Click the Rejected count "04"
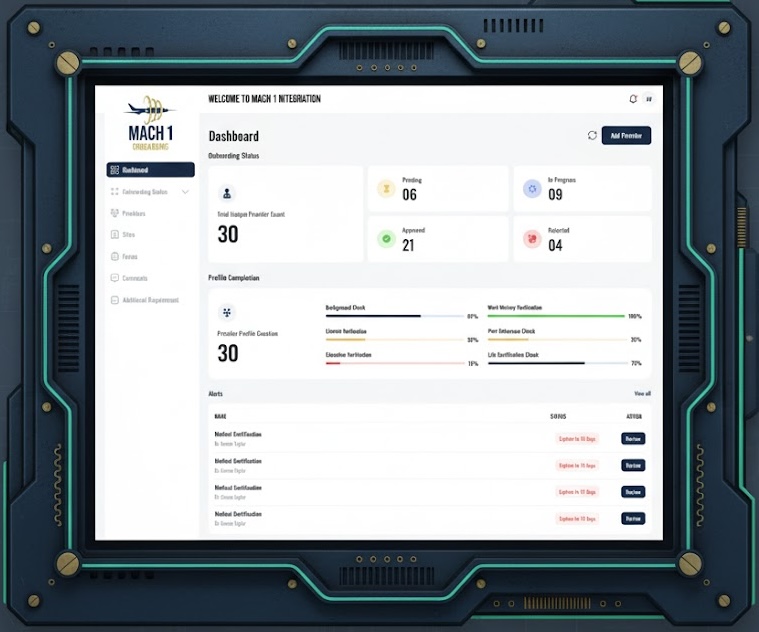Screen dimensions: 759x632 555,245
